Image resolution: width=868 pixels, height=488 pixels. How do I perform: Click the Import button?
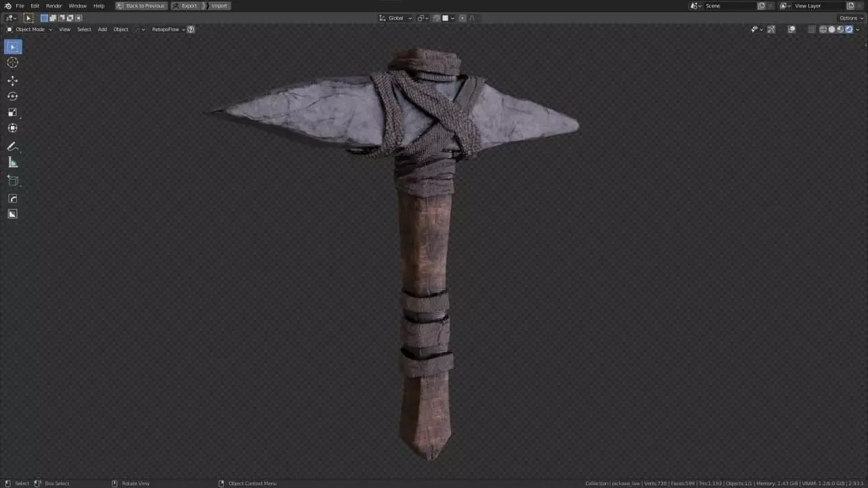(x=216, y=6)
